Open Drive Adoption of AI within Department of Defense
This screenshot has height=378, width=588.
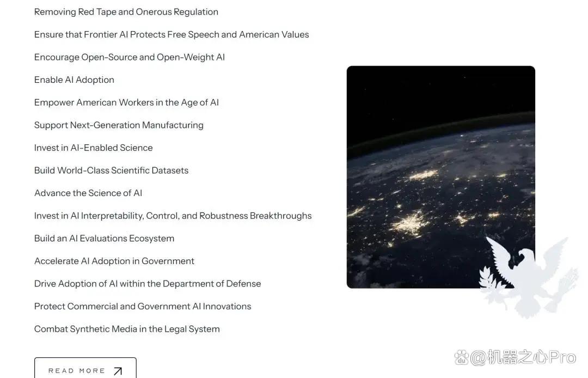click(x=148, y=284)
